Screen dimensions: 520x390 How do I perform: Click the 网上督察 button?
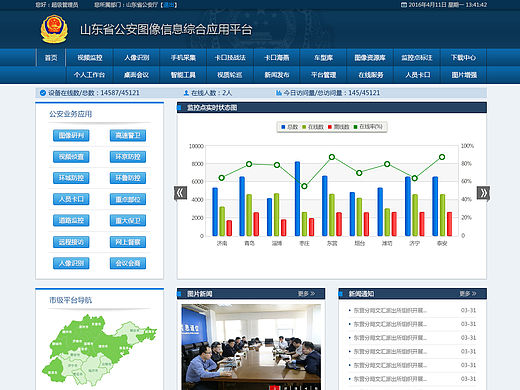click(x=128, y=242)
